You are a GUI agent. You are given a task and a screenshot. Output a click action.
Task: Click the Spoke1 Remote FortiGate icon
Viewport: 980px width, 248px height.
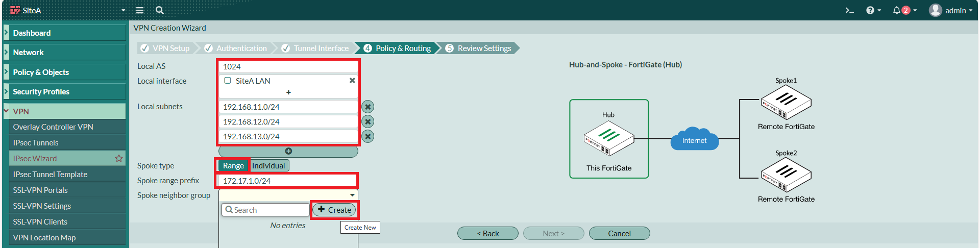click(786, 103)
